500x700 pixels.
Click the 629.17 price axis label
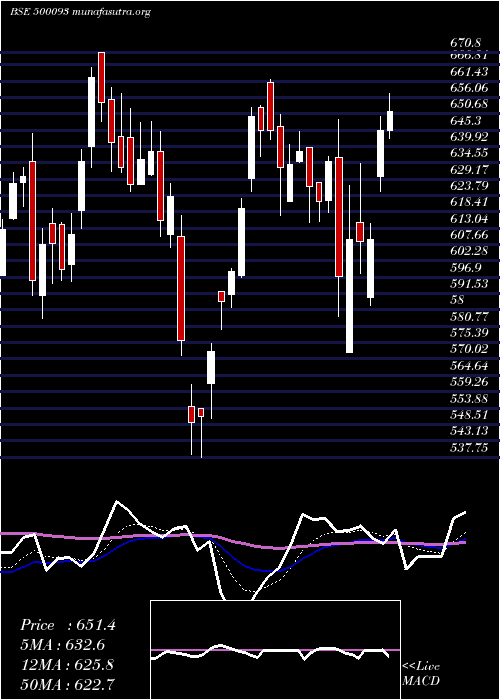tap(469, 170)
